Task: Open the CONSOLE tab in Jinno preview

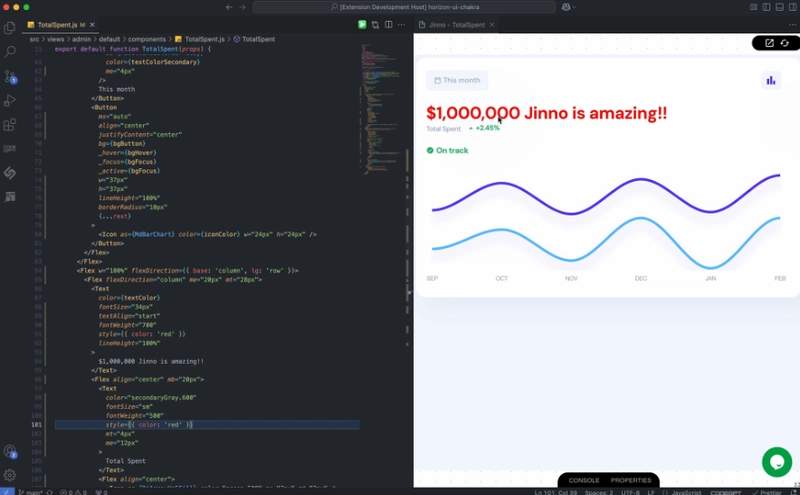Action: 584,480
